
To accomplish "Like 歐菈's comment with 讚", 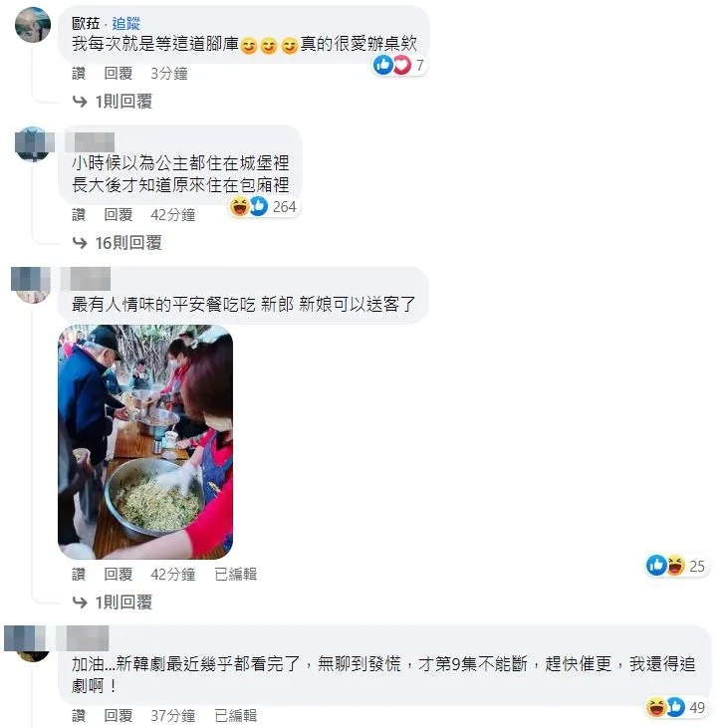I will coord(79,74).
